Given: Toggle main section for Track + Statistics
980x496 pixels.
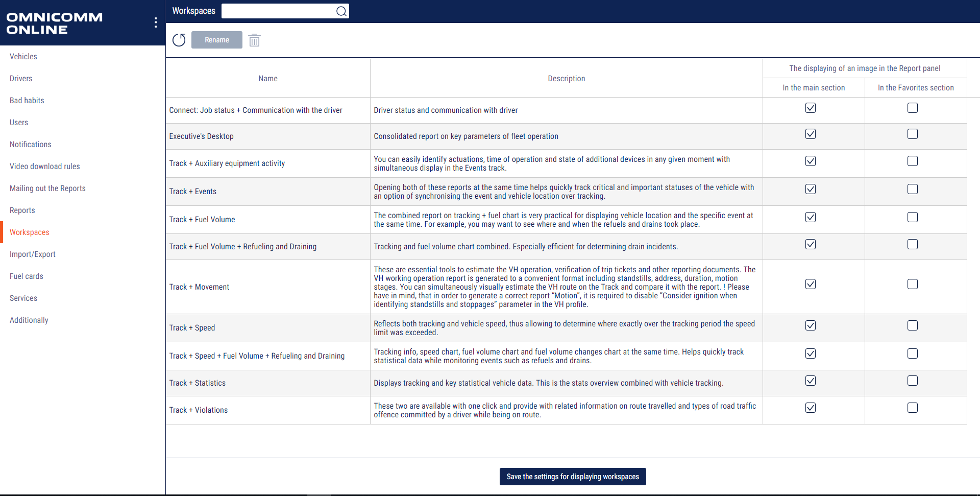Looking at the screenshot, I should tap(811, 381).
